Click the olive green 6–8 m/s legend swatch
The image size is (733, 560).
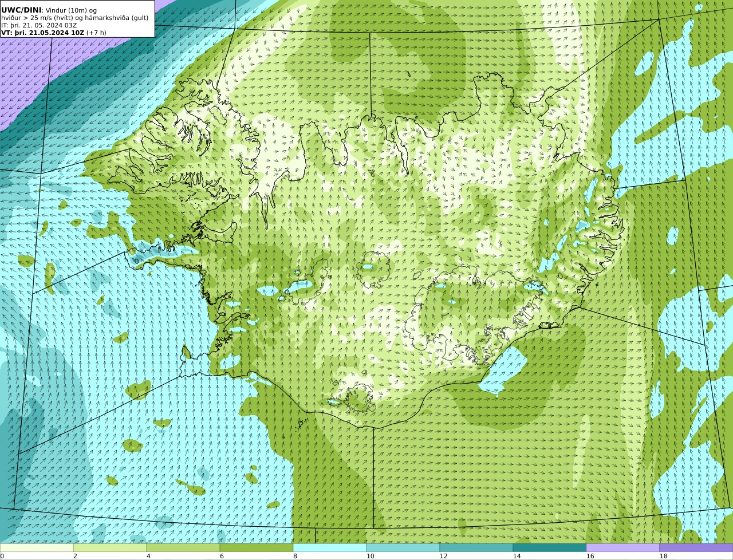pyautogui.click(x=257, y=547)
